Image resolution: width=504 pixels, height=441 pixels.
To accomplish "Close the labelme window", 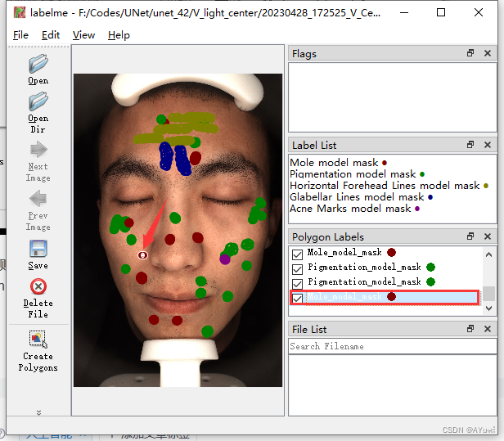I will 479,12.
